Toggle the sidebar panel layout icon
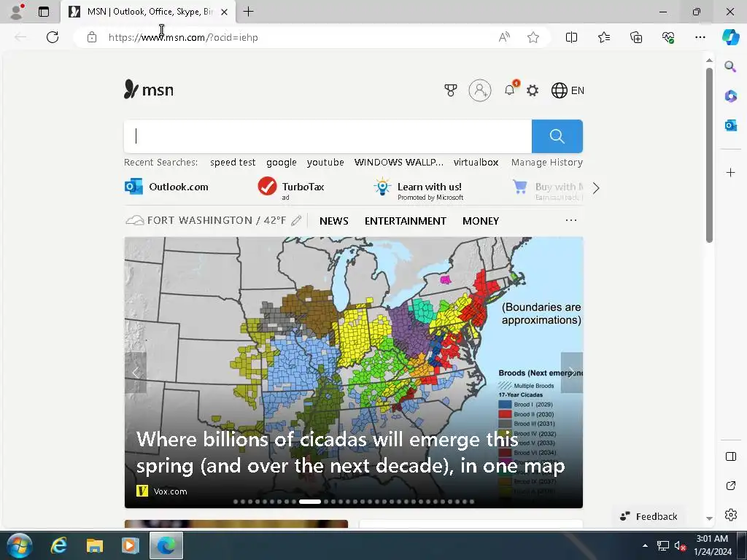747x560 pixels. tap(730, 456)
